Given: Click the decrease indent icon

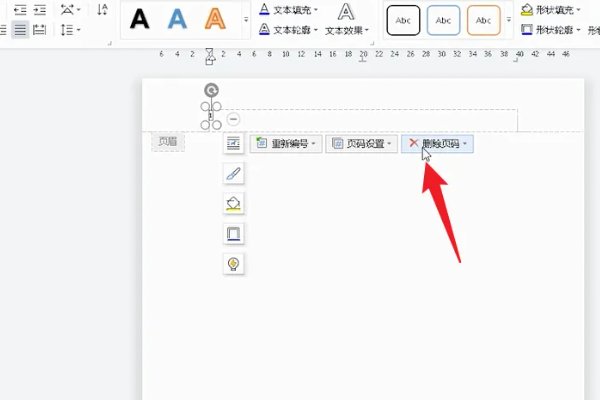Looking at the screenshot, I should click(x=20, y=10).
